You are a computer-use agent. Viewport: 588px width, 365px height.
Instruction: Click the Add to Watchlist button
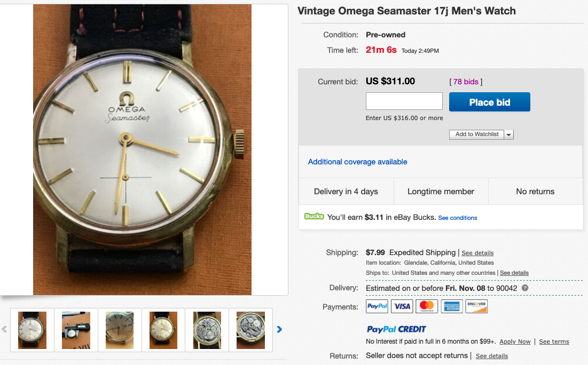(x=477, y=134)
